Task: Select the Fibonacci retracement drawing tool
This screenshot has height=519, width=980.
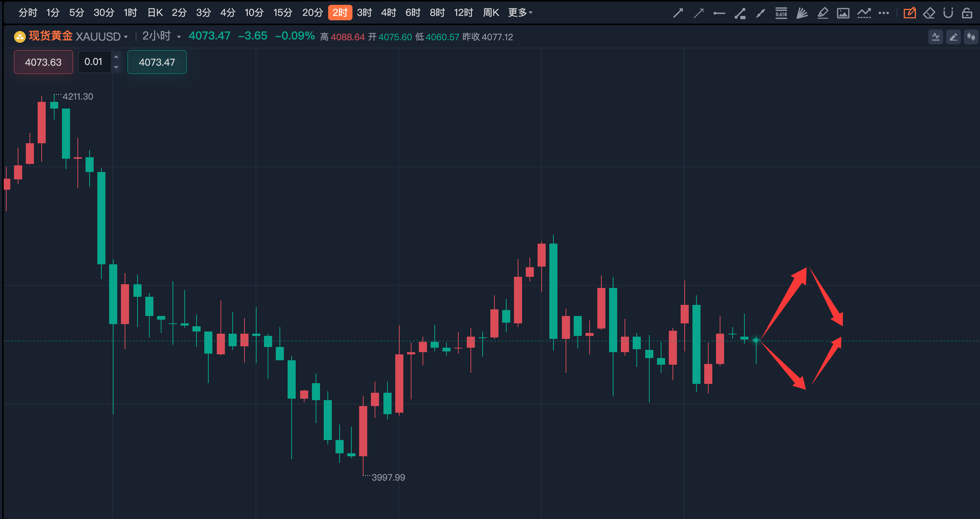Action: point(781,13)
